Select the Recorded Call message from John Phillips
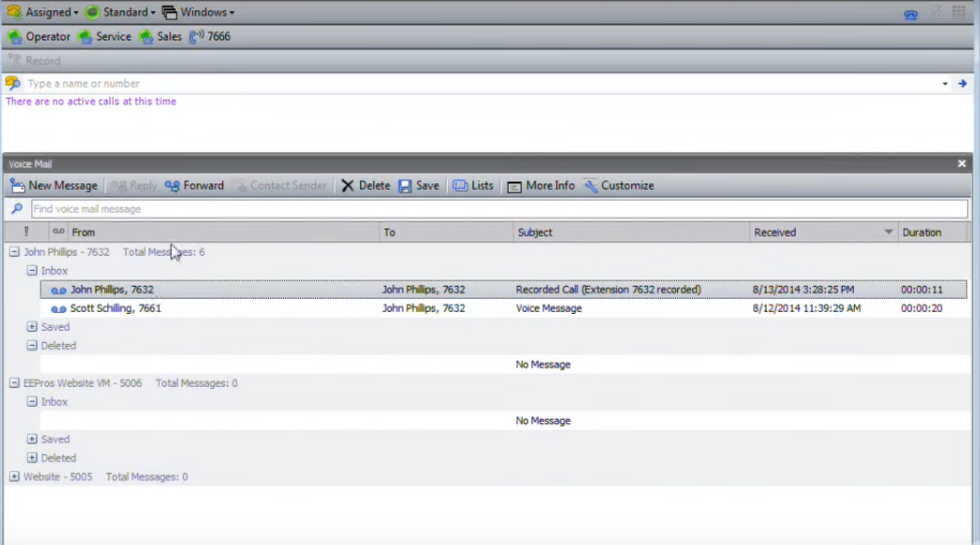 (x=503, y=289)
